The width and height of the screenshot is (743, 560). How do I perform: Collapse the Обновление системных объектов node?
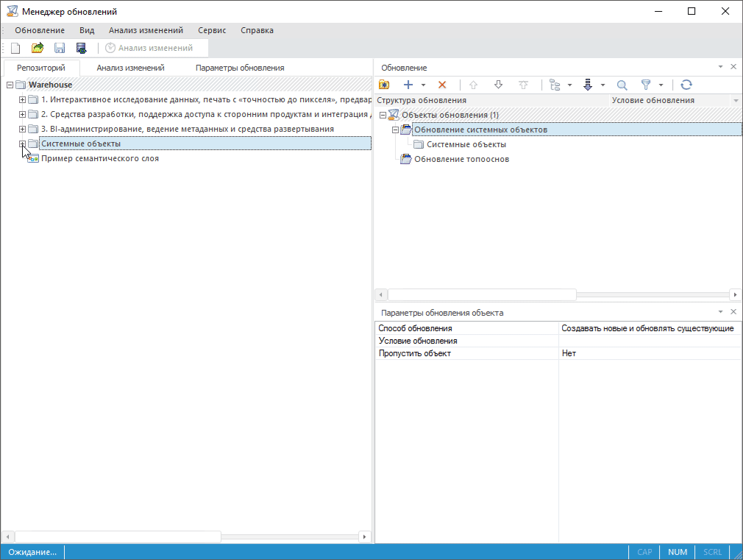pyautogui.click(x=395, y=130)
